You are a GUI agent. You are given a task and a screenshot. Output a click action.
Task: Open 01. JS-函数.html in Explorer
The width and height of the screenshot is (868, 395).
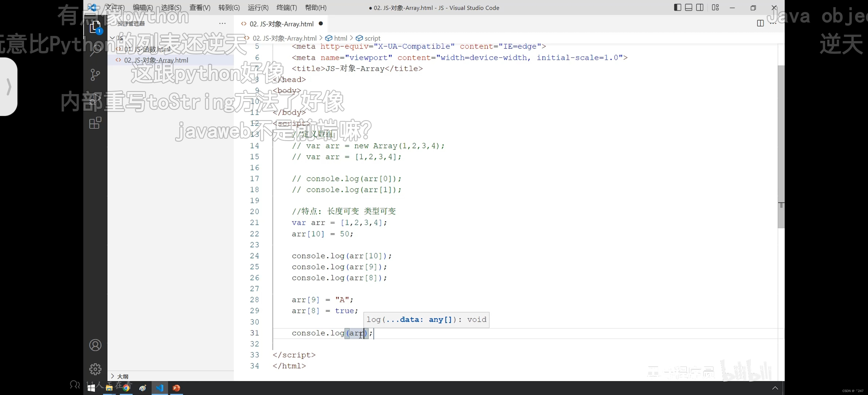(x=147, y=49)
